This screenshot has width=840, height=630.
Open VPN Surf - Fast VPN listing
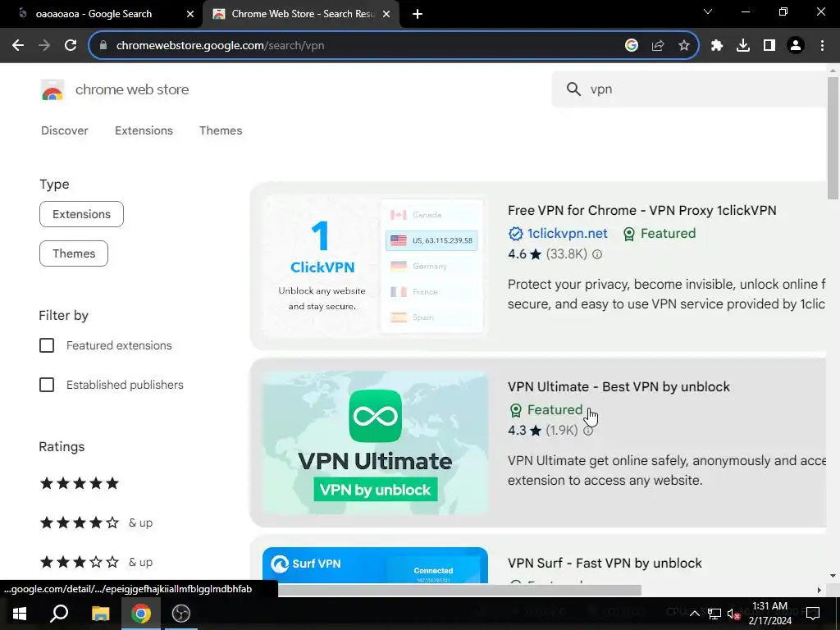click(x=605, y=564)
